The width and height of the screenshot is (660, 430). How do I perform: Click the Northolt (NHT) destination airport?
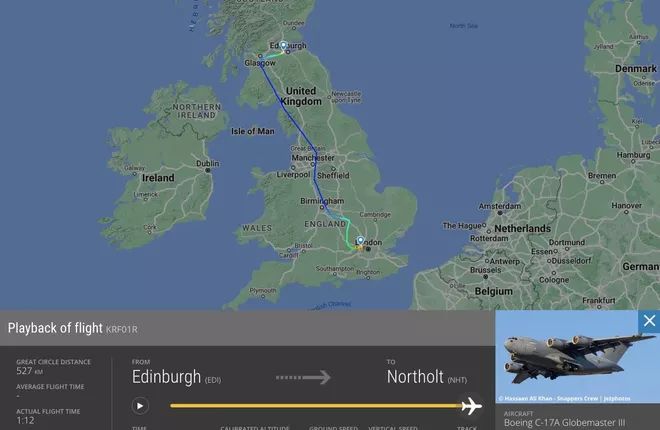pos(427,377)
